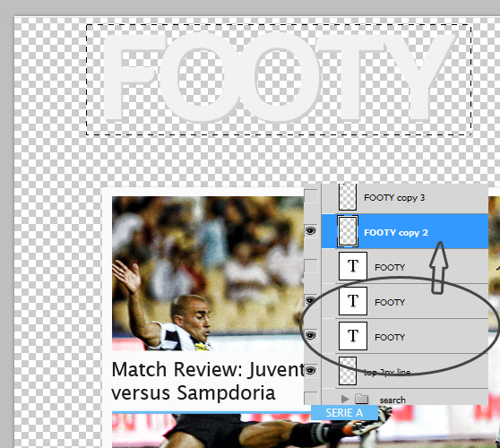Screen dimensions: 500x448
Task: Expand the search layer group triangle
Action: (x=344, y=399)
